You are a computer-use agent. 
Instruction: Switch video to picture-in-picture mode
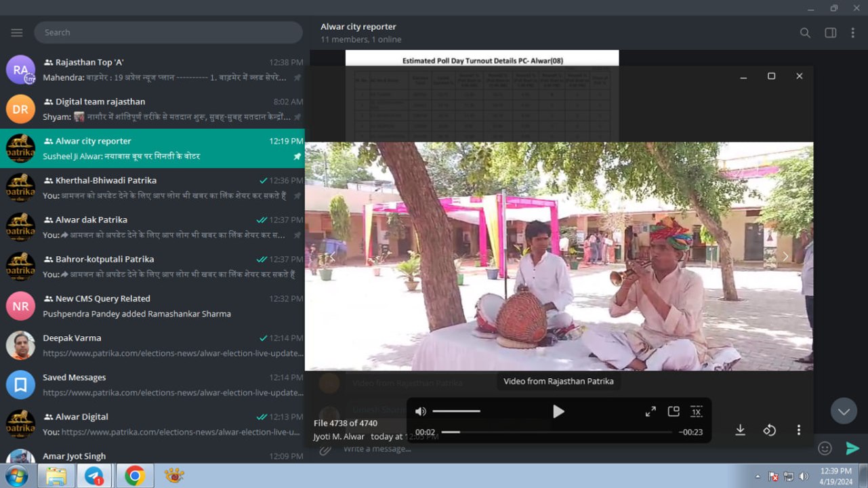(674, 411)
